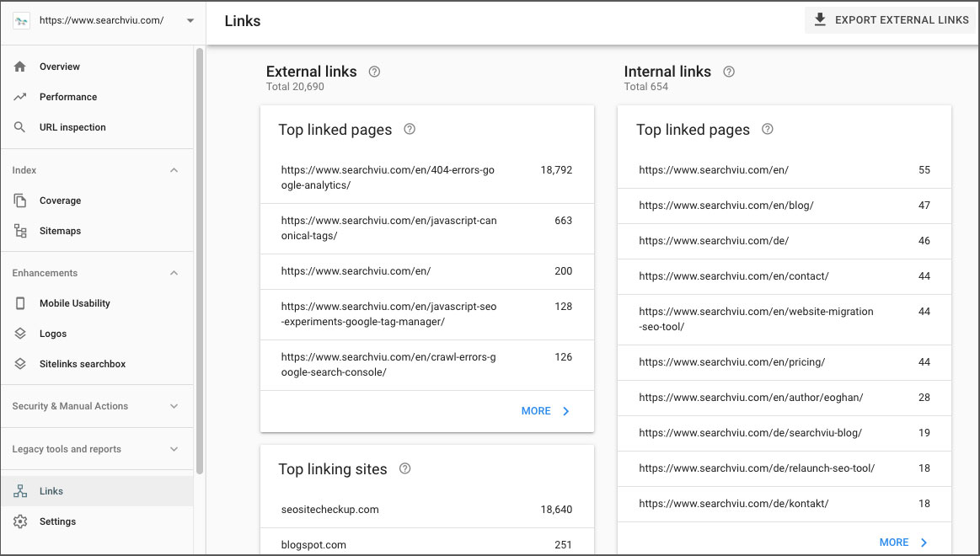Image resolution: width=980 pixels, height=556 pixels.
Task: Expand Legacy tools and reports section
Action: point(174,449)
